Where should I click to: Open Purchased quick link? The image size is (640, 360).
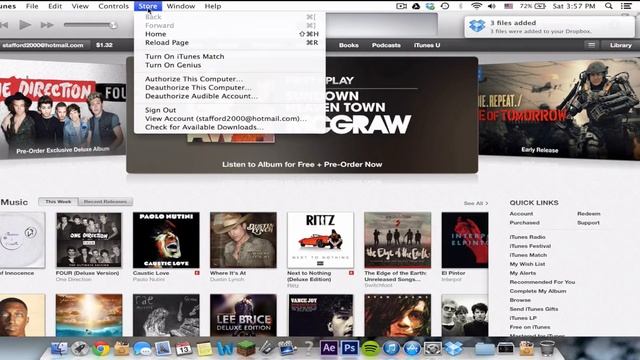524,222
